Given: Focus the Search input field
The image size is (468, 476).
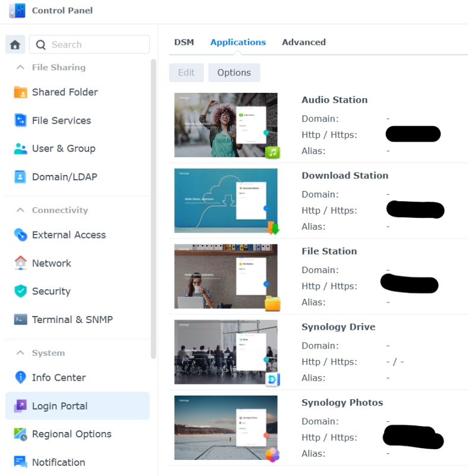Looking at the screenshot, I should pos(89,45).
